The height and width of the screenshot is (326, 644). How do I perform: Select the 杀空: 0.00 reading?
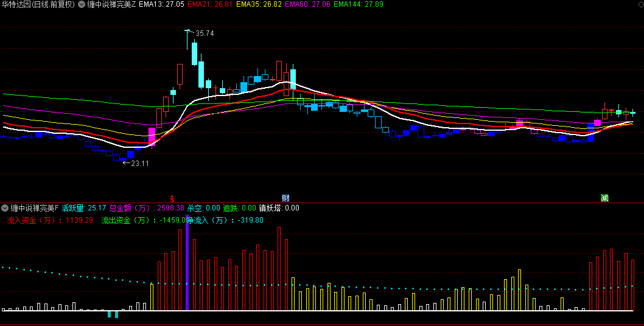tap(204, 208)
